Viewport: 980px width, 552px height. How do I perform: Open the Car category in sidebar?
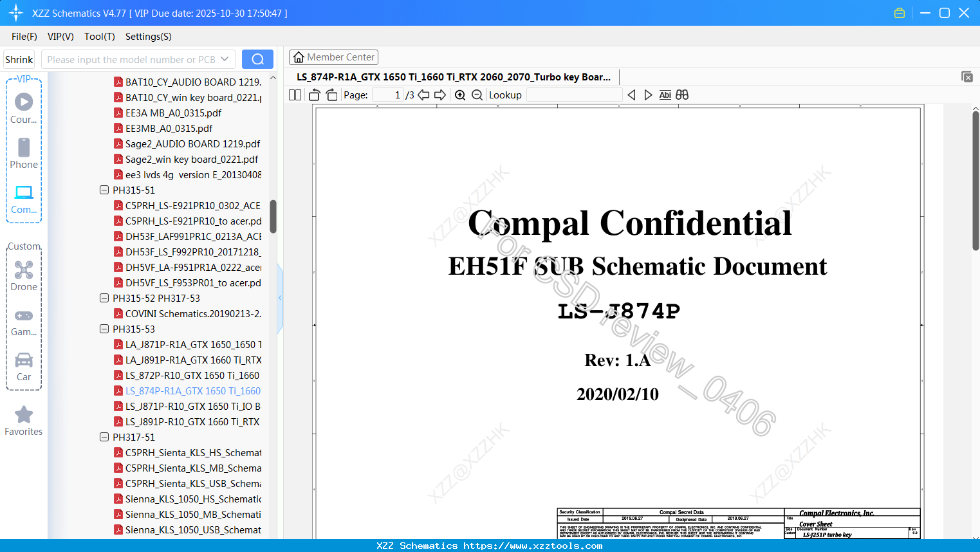24,366
